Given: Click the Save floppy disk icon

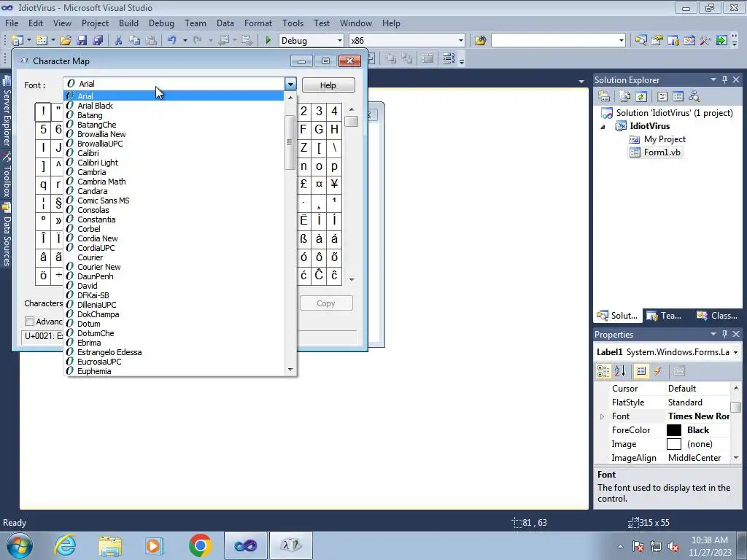Looking at the screenshot, I should 82,41.
